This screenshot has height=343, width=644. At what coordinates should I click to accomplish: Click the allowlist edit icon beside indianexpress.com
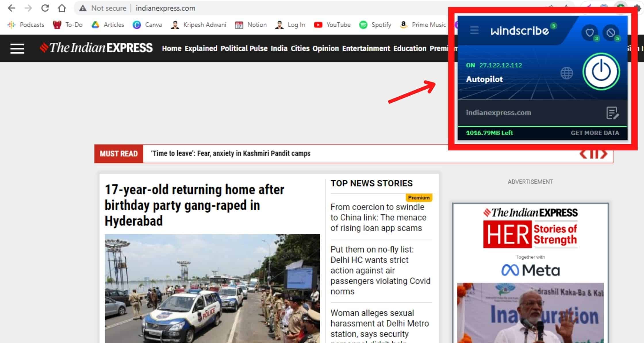point(612,113)
